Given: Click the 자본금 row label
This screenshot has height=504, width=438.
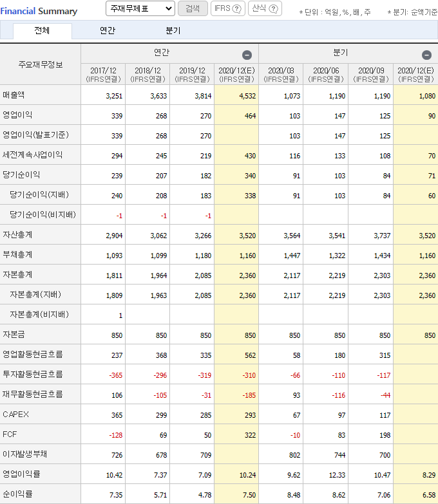Looking at the screenshot, I should pos(14,335).
